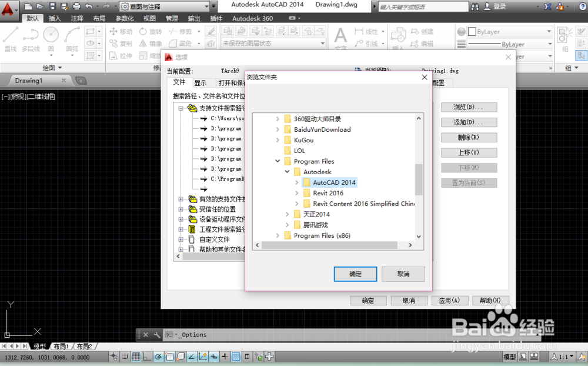Click the Undo arrow icon
Screen dimensions: 588x366
point(89,6)
